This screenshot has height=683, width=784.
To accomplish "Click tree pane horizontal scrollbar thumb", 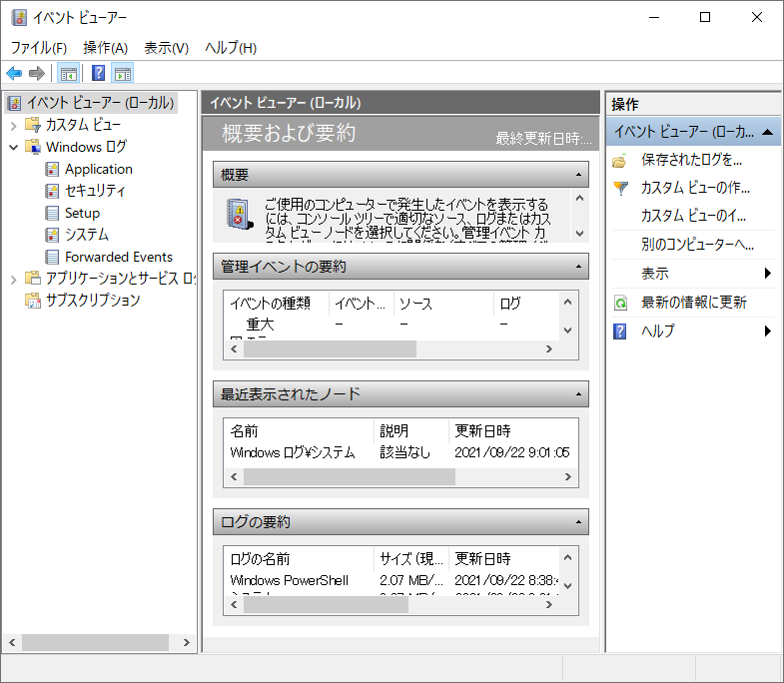I will 95,642.
